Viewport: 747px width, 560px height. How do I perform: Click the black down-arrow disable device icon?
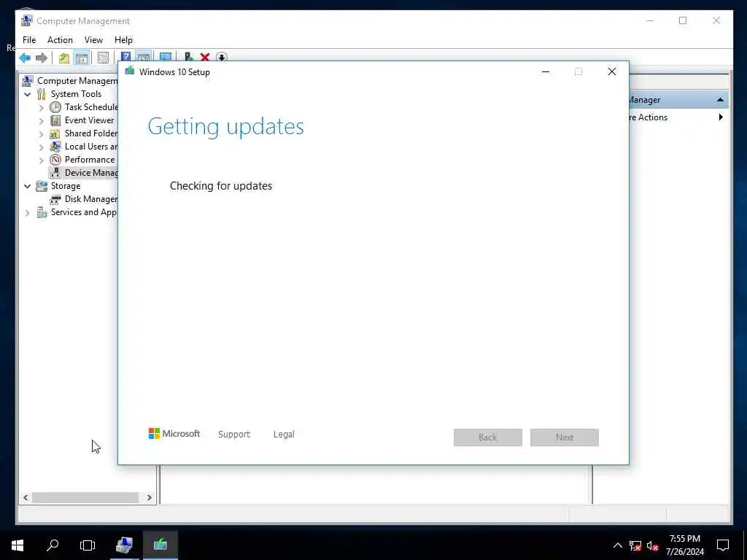222,57
